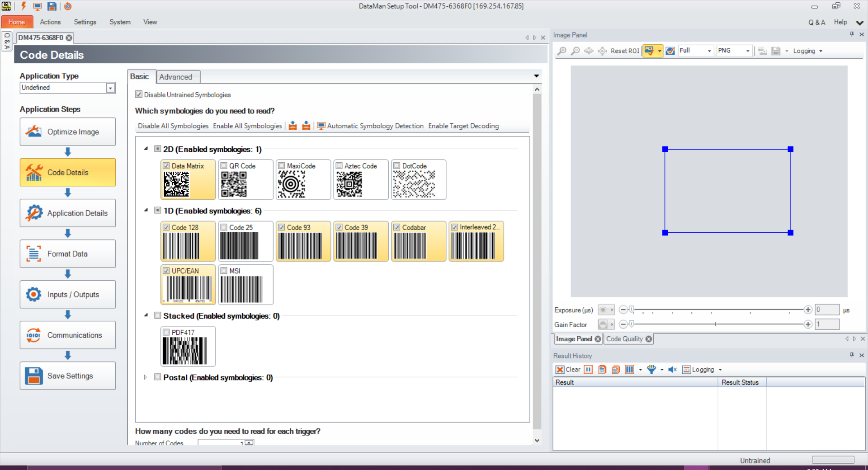The width and height of the screenshot is (868, 470).
Task: Click the mute sound icon in Result History
Action: click(672, 370)
